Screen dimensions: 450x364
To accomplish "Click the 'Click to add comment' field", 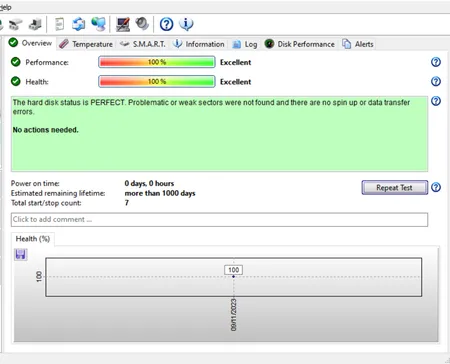I will coord(219,220).
